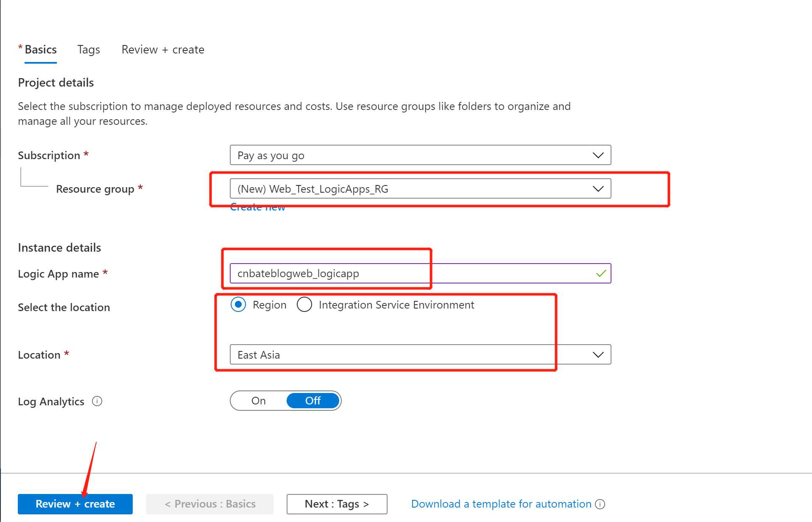Open the Basics tab
The width and height of the screenshot is (812, 522).
point(40,50)
